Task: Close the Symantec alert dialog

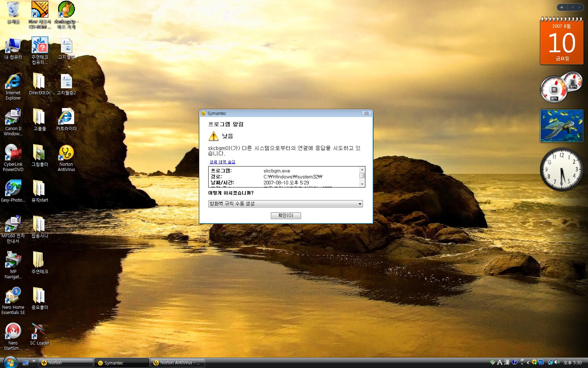Action: [366, 113]
